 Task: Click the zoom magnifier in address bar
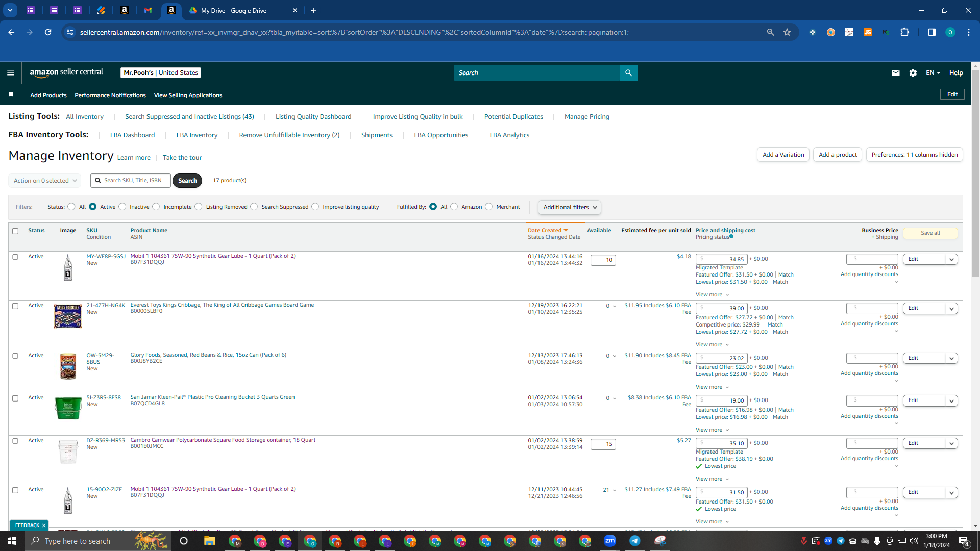point(770,32)
